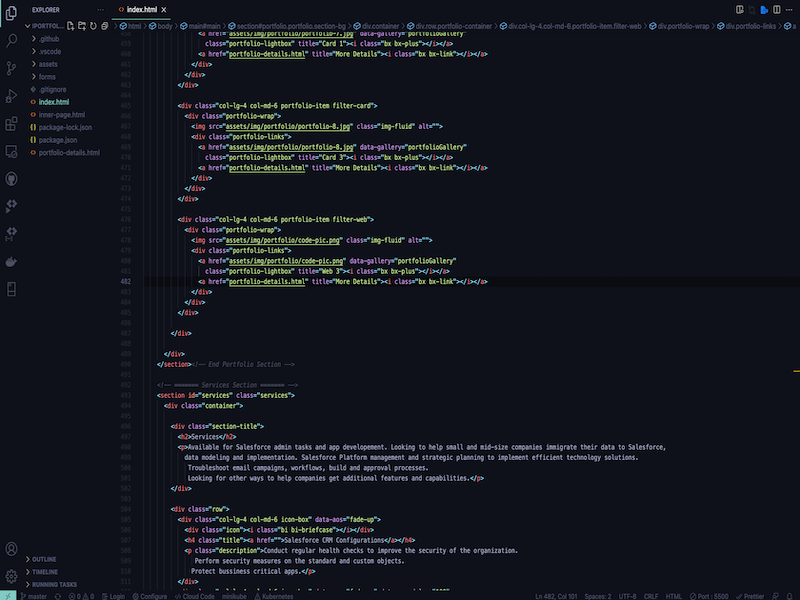Open the Search view in activity bar
Screen dimensions: 800x600
point(11,40)
